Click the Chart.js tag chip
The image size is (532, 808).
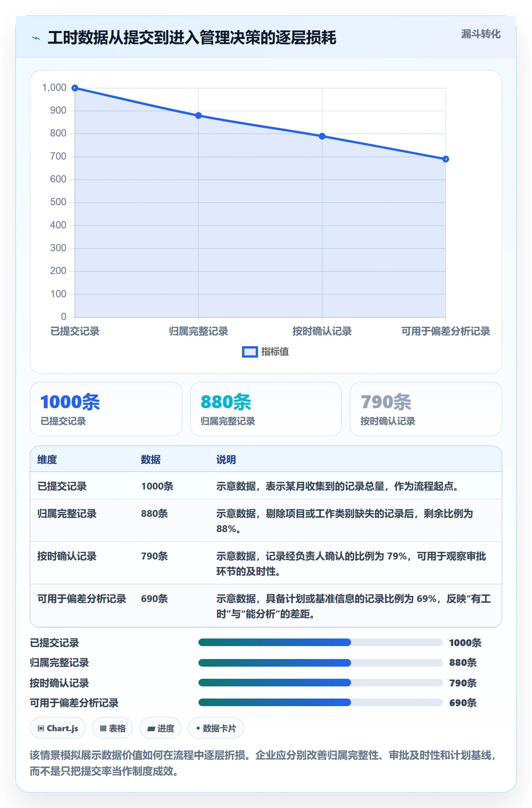(58, 728)
